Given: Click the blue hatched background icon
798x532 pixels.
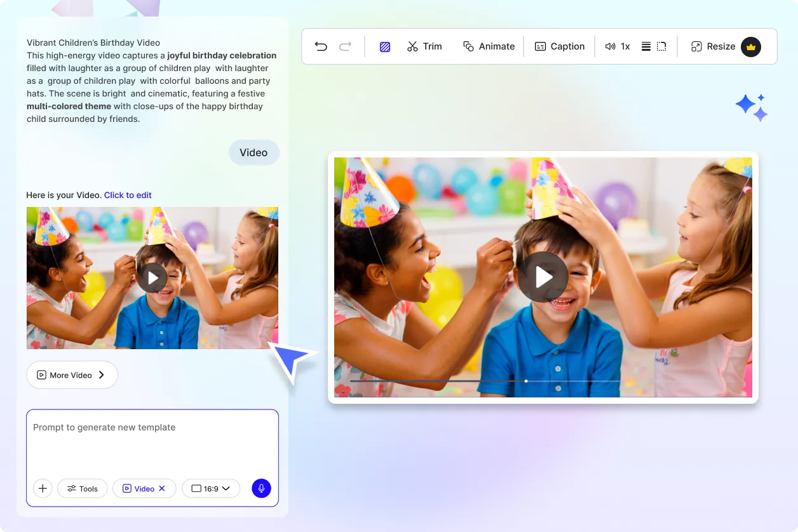Looking at the screenshot, I should [384, 46].
